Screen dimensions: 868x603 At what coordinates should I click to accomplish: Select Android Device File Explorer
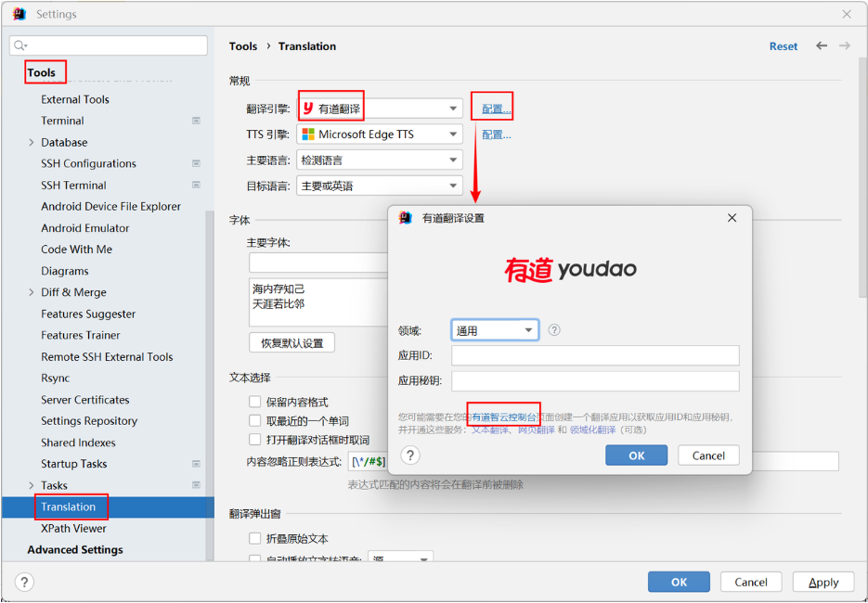[x=110, y=206]
